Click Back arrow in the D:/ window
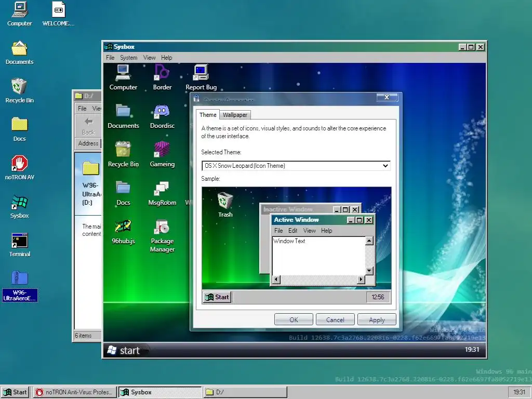The image size is (532, 399). (88, 125)
